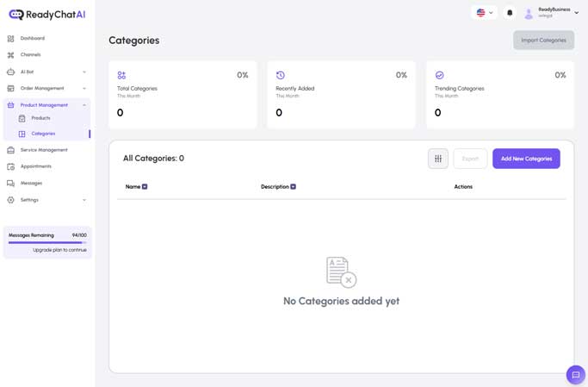Viewport: 588px width, 387px height.
Task: Click the Trending Categories checkmark icon
Action: pyautogui.click(x=440, y=76)
